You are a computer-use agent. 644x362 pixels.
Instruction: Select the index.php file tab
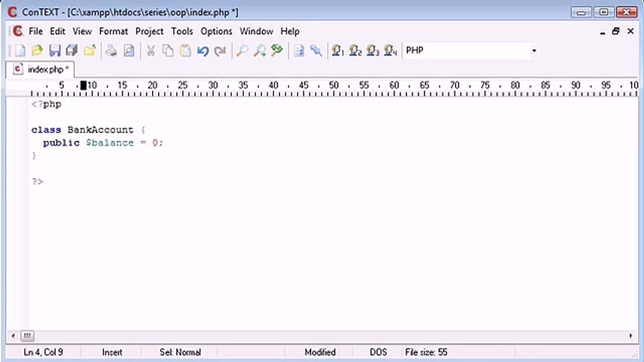[x=40, y=69]
